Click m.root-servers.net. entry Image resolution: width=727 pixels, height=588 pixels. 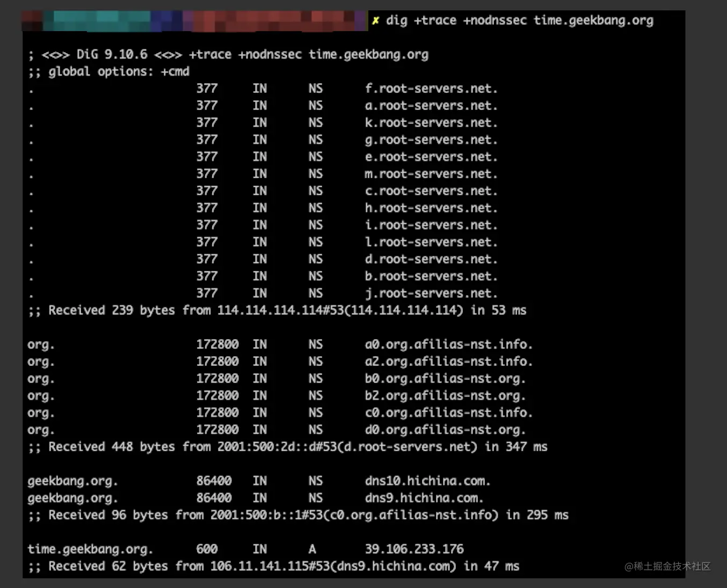click(x=431, y=174)
